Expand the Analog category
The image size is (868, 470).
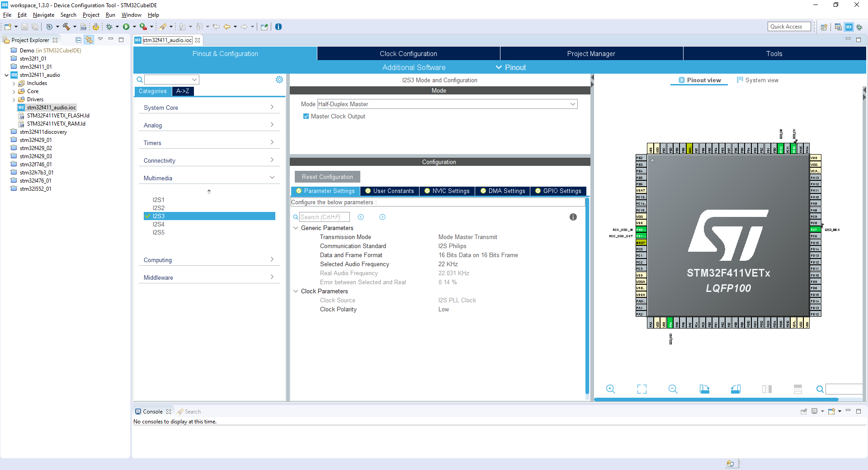tap(209, 125)
